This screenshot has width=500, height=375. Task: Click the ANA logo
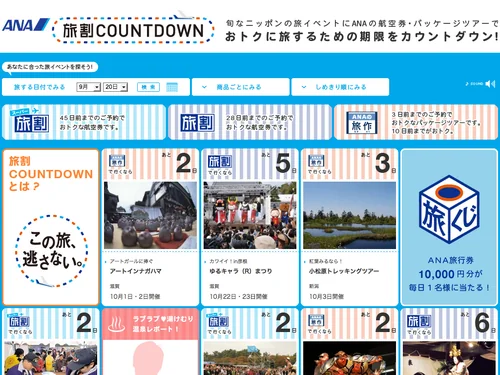[x=25, y=25]
